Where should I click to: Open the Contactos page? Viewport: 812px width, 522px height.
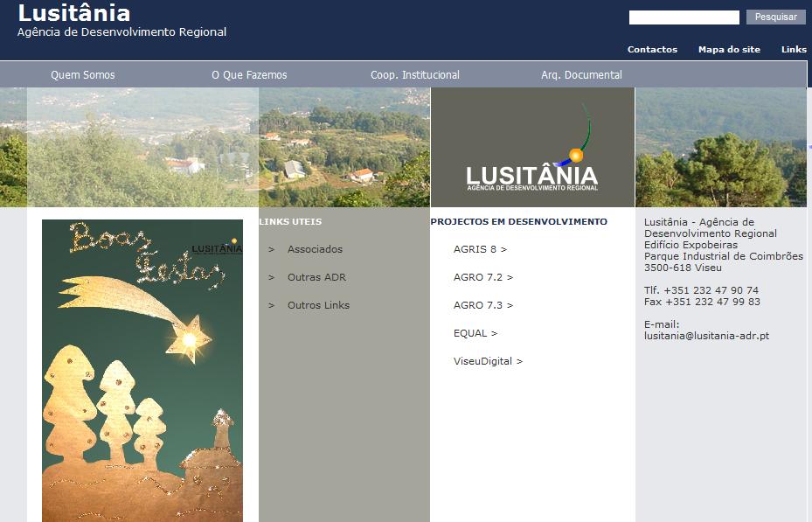pos(652,49)
